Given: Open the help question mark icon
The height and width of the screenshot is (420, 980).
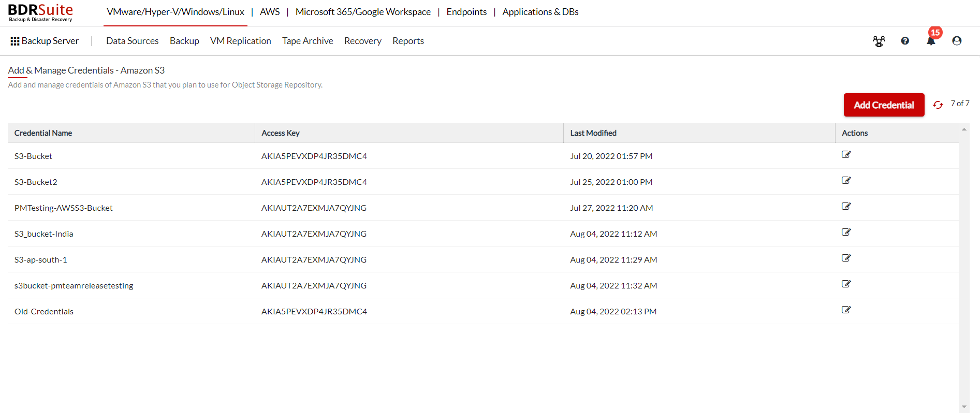Looking at the screenshot, I should 905,41.
